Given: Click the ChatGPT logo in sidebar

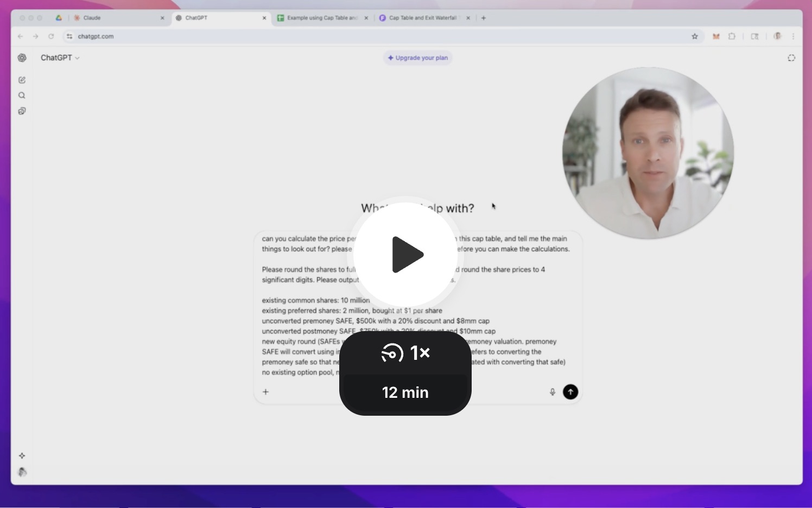Looking at the screenshot, I should point(22,58).
